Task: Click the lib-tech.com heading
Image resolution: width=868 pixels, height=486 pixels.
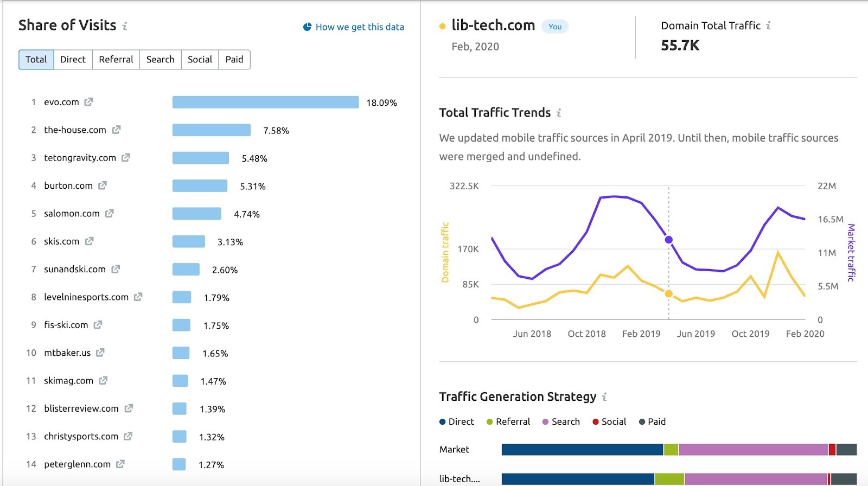Action: (x=493, y=25)
